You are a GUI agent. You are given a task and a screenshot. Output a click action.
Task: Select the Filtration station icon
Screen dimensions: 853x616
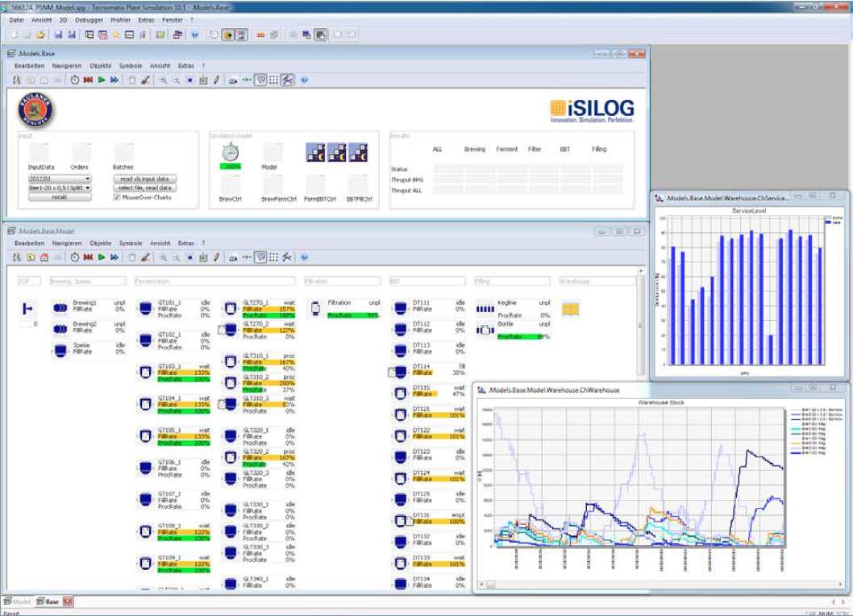315,309
